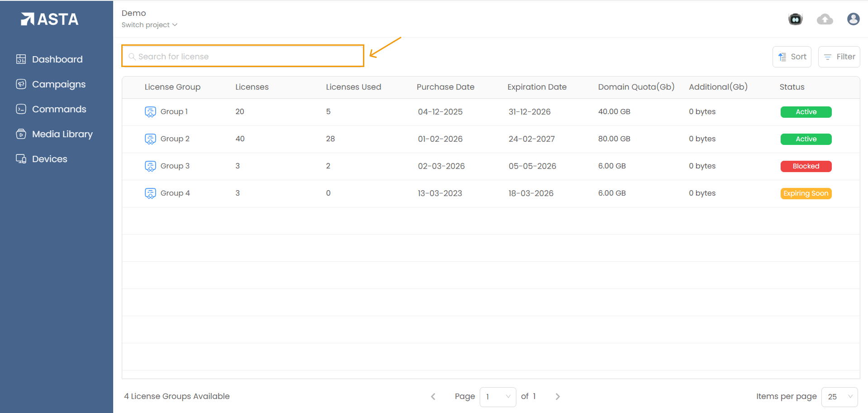Click the Group 1 license icon
The height and width of the screenshot is (413, 868).
click(x=150, y=112)
